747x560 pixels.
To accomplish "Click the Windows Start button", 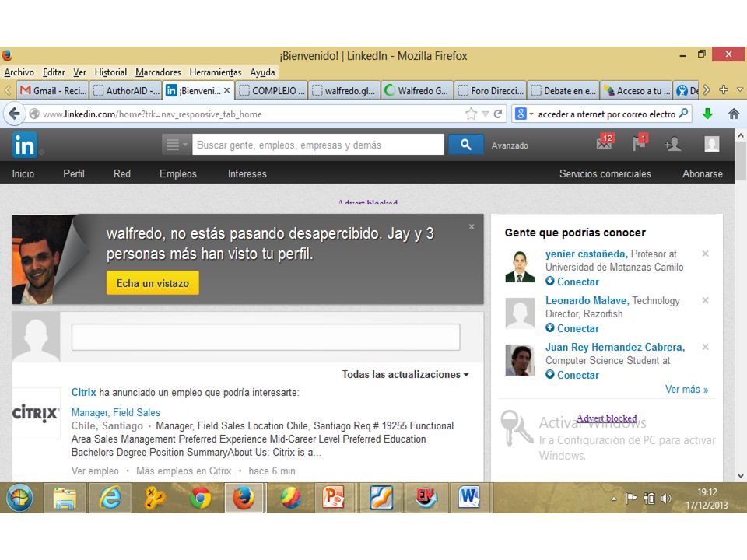I will [x=19, y=498].
